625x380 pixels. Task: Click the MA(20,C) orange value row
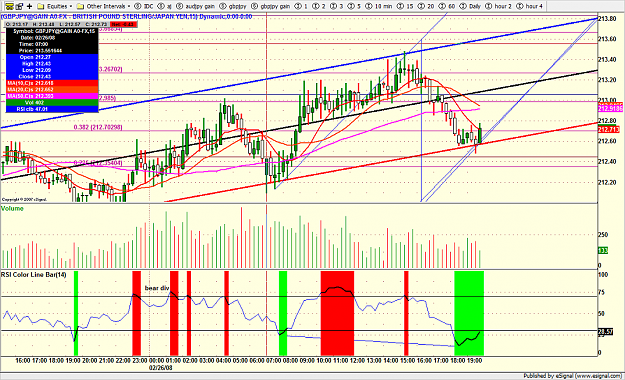coord(52,90)
